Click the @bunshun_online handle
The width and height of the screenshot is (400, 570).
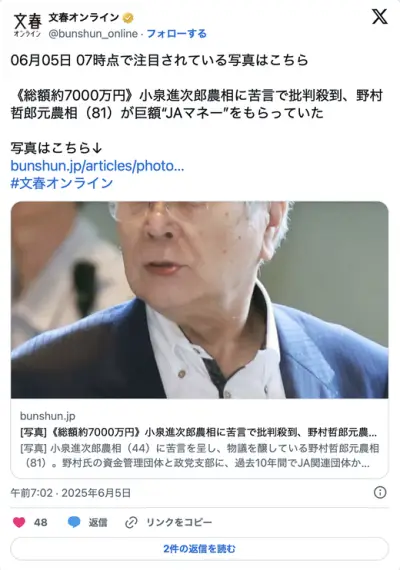93,34
